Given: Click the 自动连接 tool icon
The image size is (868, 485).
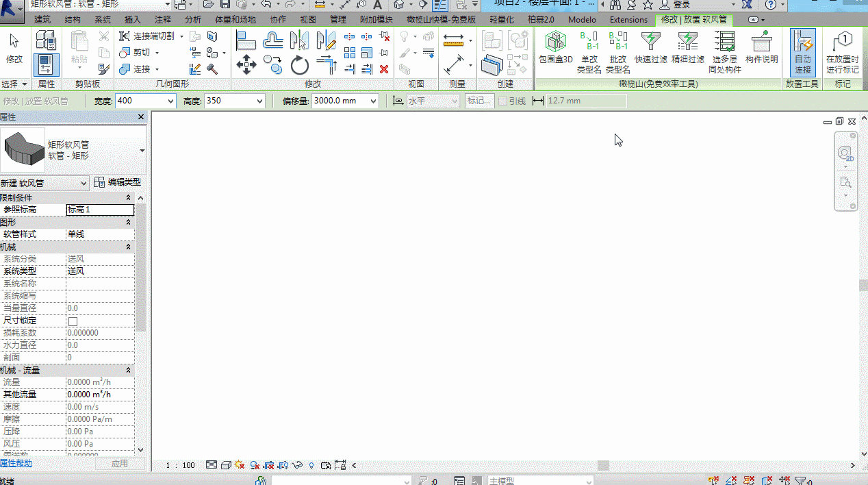Looking at the screenshot, I should coord(802,52).
